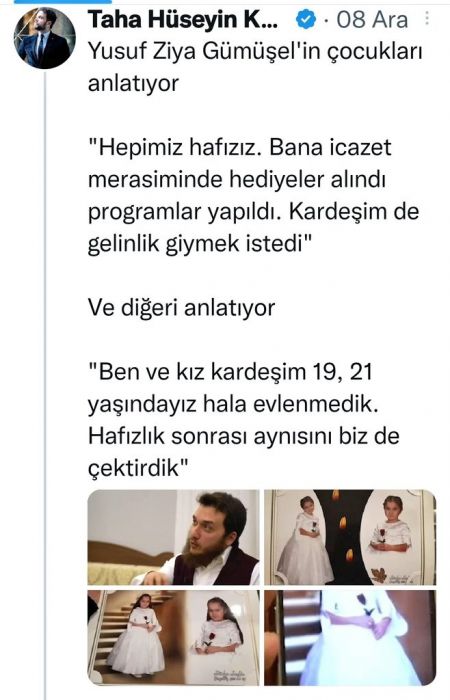Open Taha Hüseyin K... display name profile
Viewport: 450px width, 700px height.
[183, 20]
